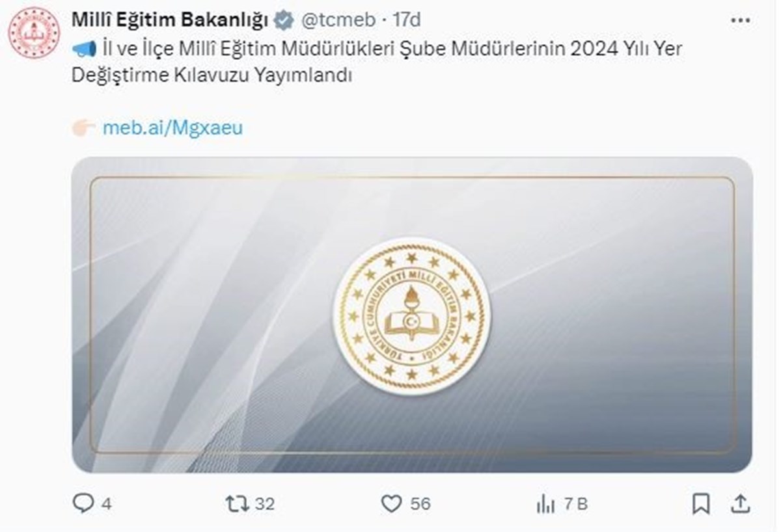Click the 17d timestamp of the tweet
The image size is (781, 532).
point(407,20)
